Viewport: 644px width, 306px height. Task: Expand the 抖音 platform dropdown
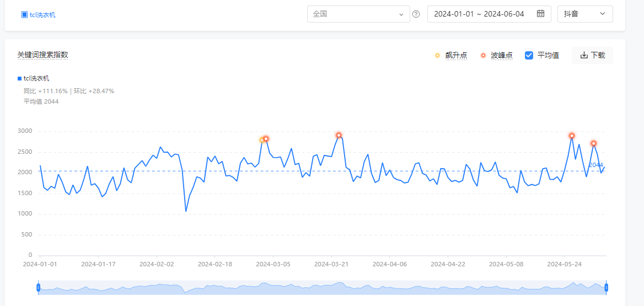coord(585,14)
